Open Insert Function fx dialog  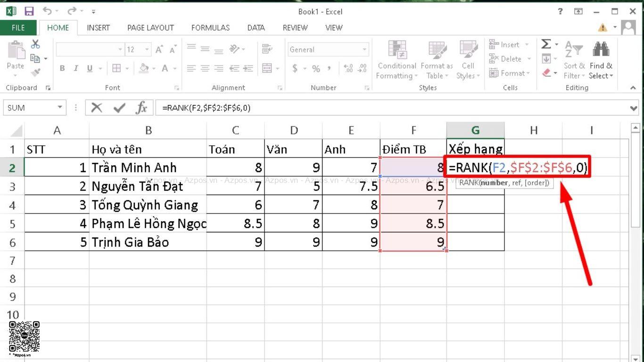click(141, 108)
